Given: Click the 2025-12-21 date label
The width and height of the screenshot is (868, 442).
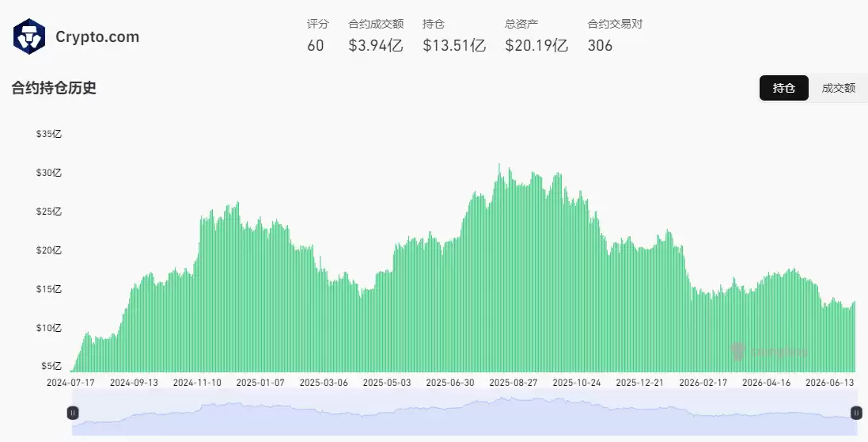Looking at the screenshot, I should coord(640,383).
